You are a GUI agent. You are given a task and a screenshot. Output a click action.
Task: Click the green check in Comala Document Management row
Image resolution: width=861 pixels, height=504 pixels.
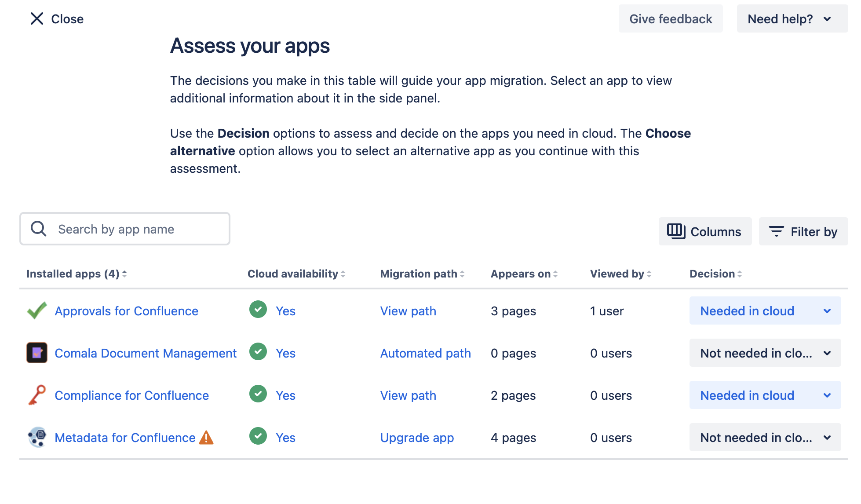(x=258, y=352)
